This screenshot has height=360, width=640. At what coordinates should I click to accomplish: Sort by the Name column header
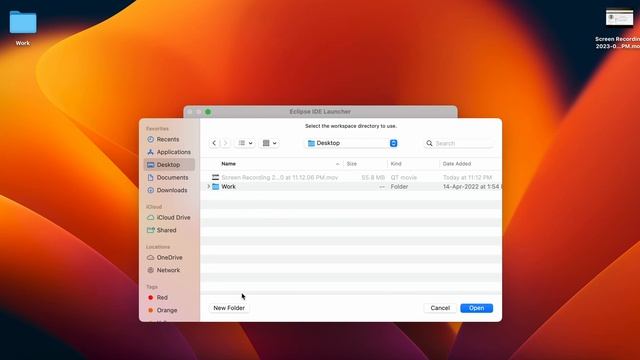pyautogui.click(x=229, y=164)
